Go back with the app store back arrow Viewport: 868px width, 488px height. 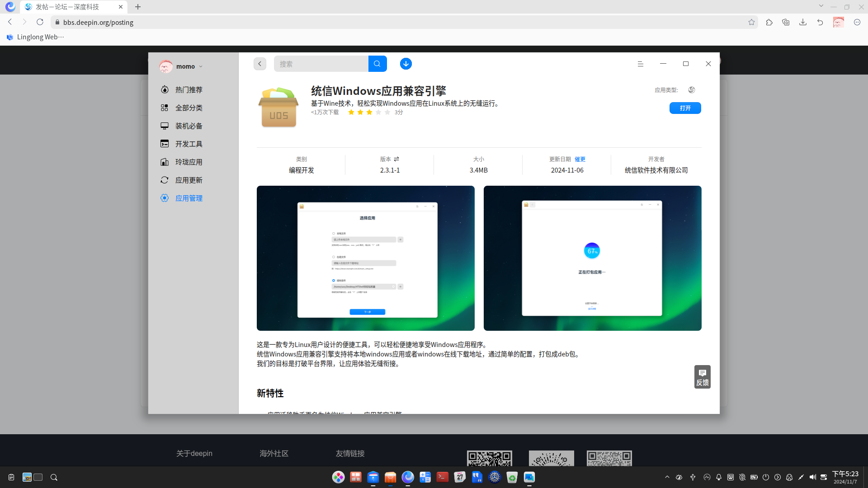260,64
